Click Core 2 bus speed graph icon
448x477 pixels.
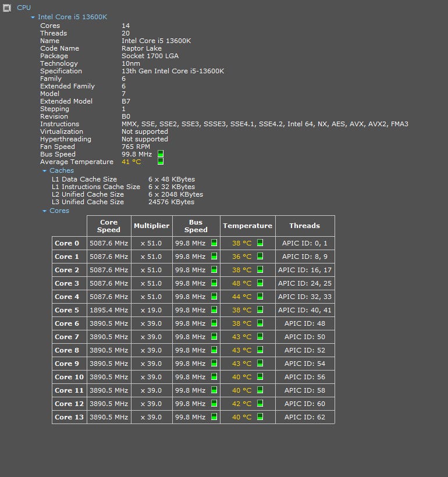coord(214,269)
